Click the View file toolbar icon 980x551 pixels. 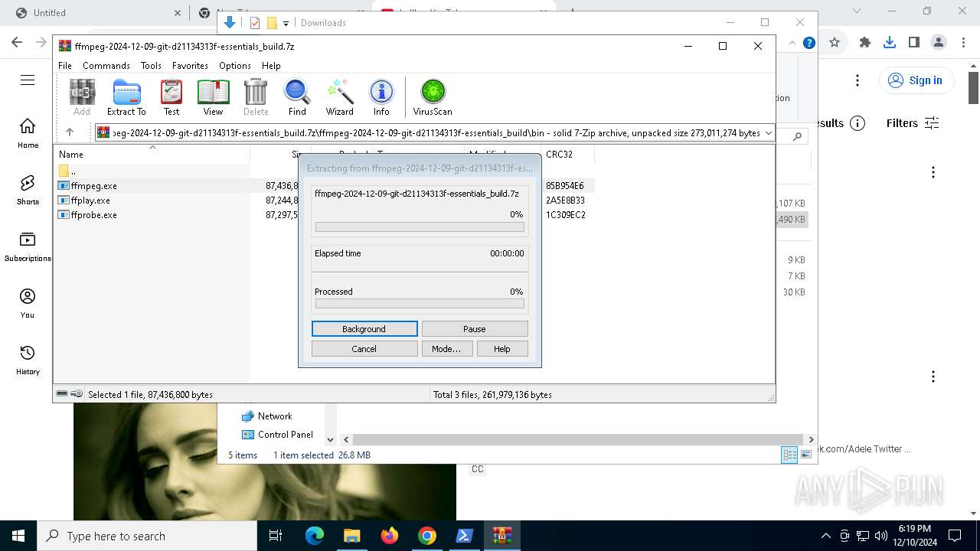click(x=213, y=97)
